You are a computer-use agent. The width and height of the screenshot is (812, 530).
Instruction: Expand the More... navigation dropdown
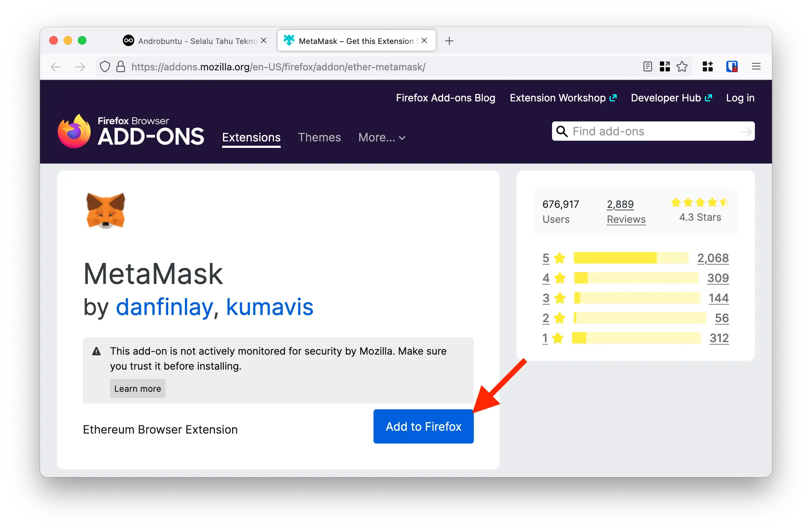click(x=381, y=138)
